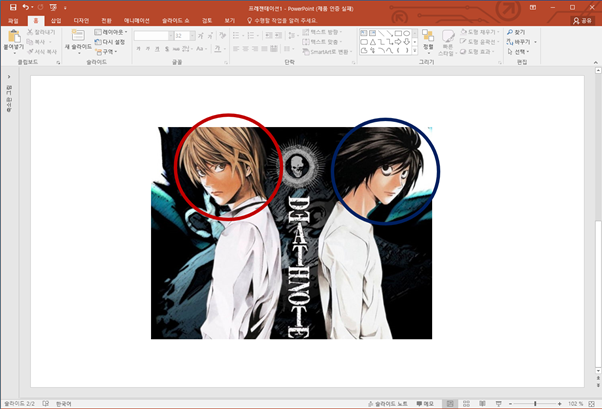The image size is (602, 409).
Task: Open the 전환 (Transitions) tab
Action: 106,21
